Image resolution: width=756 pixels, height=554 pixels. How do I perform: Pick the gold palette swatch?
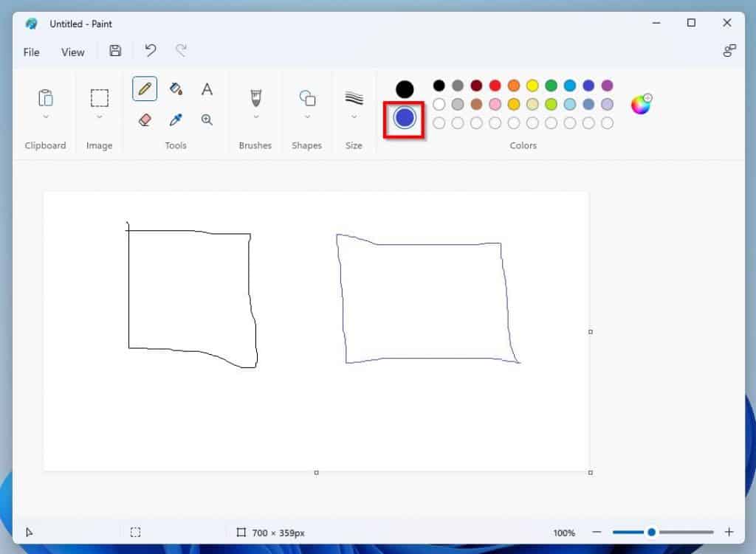pos(514,104)
